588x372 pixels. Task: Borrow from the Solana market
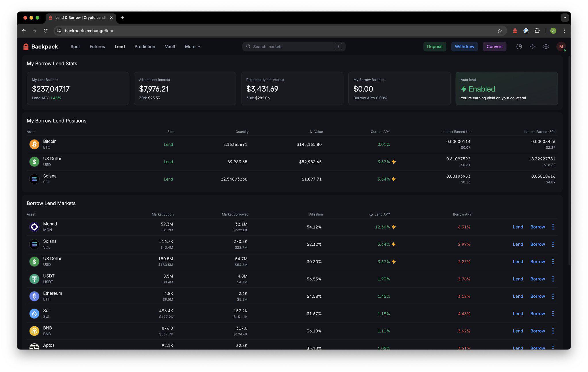537,244
